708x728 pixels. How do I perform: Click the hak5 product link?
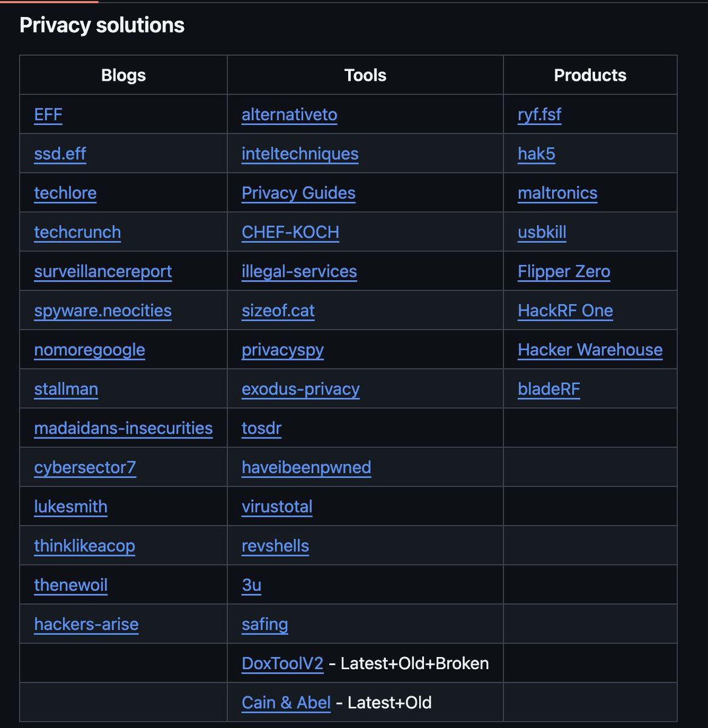point(536,153)
